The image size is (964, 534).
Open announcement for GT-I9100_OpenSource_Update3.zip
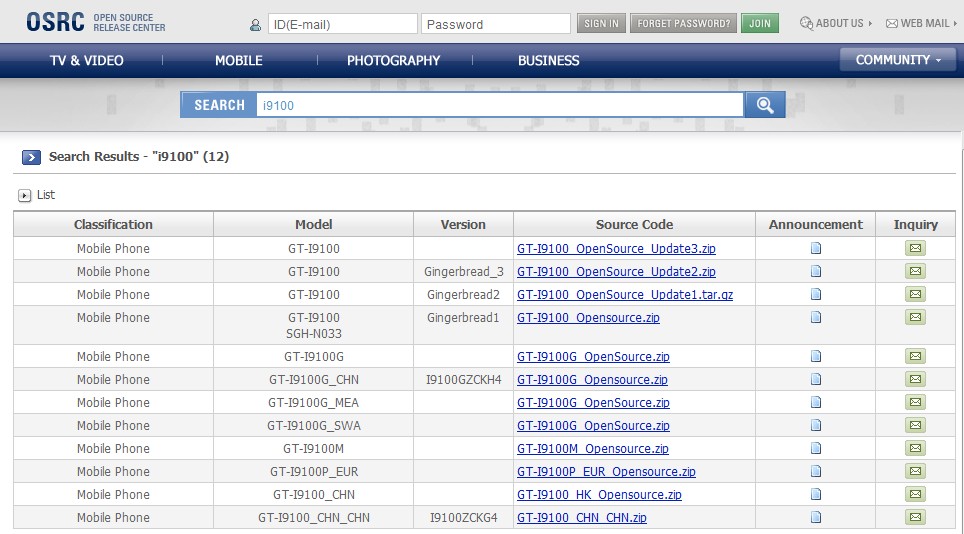click(x=816, y=248)
